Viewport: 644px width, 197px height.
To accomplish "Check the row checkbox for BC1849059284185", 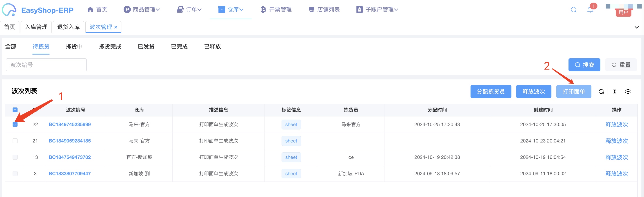I will click(x=15, y=141).
